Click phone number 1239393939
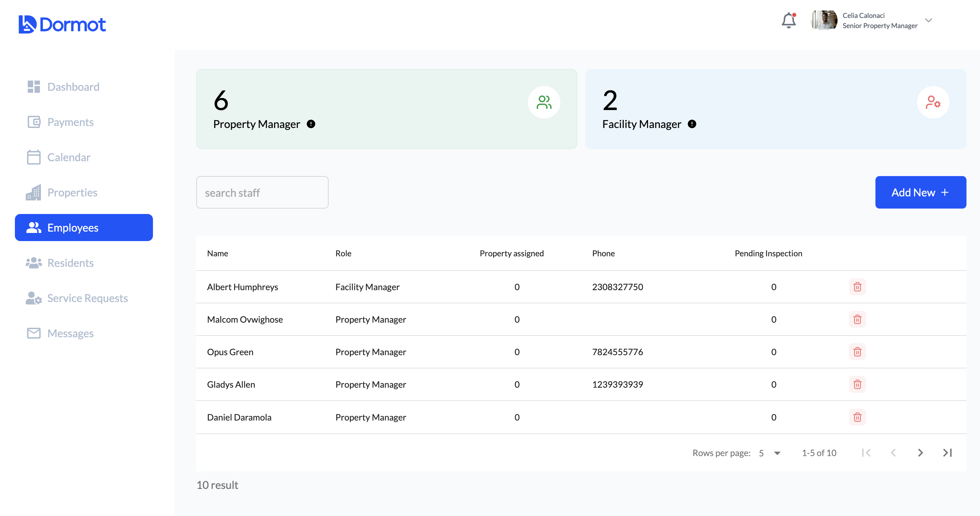 click(618, 384)
